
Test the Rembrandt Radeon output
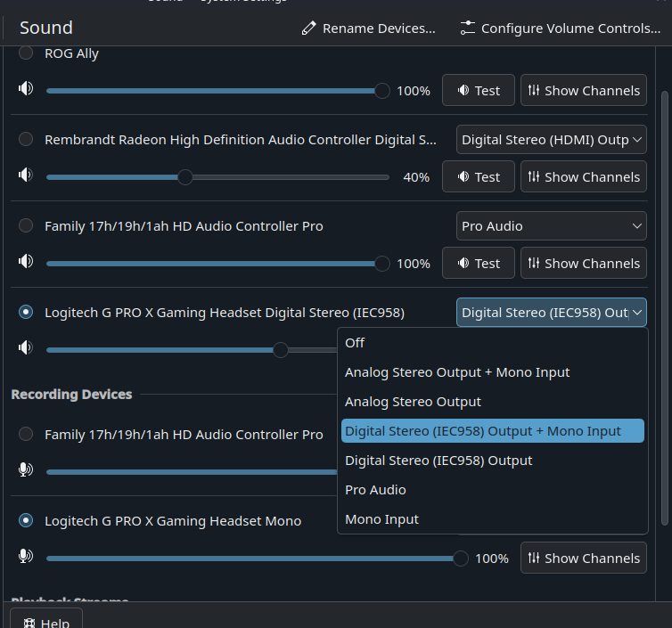click(x=479, y=176)
